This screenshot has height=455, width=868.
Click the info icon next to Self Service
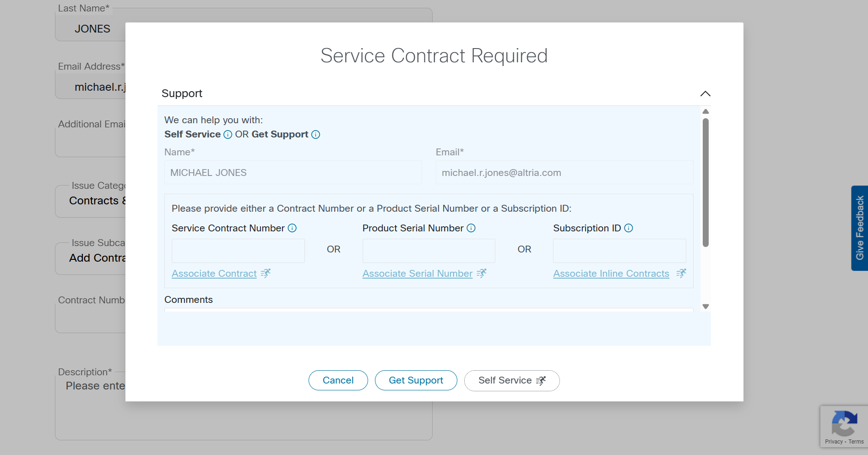click(228, 135)
